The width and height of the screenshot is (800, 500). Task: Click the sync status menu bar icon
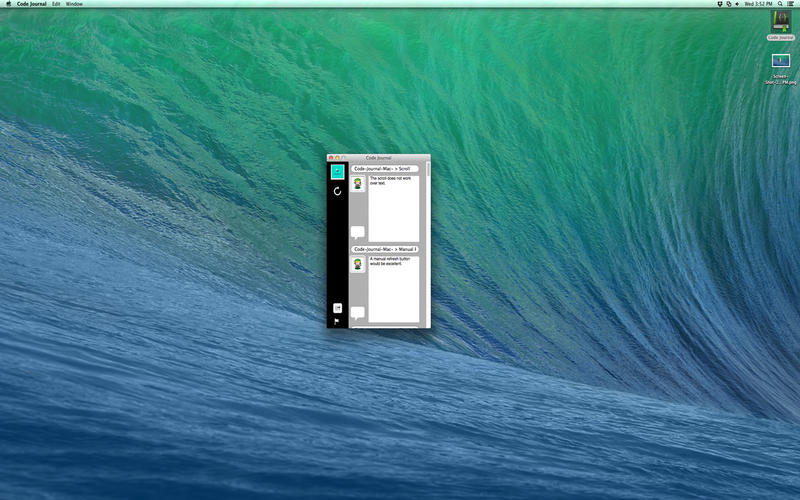coord(729,4)
